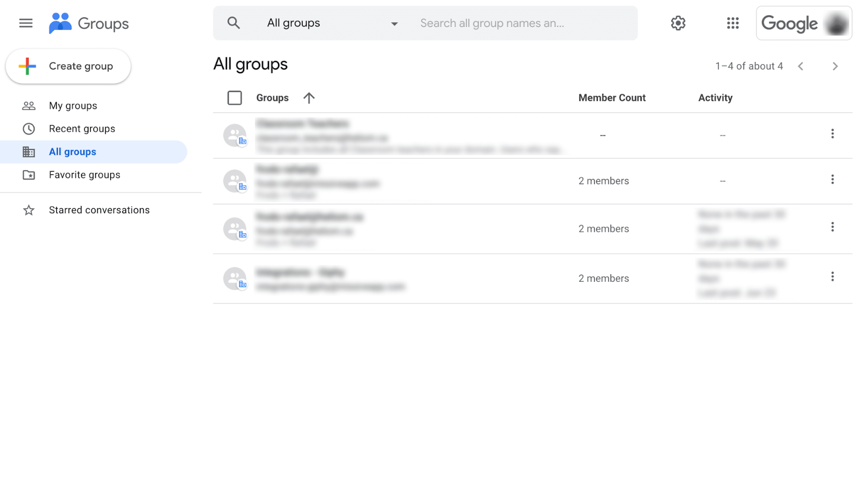Image resolution: width=864 pixels, height=504 pixels.
Task: Click the search magnifier icon
Action: click(x=233, y=23)
